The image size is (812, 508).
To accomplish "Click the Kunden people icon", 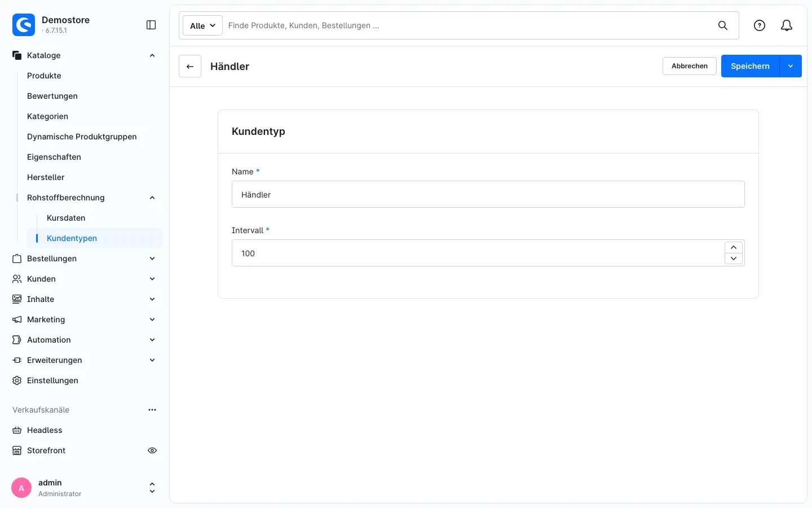I will tap(17, 279).
